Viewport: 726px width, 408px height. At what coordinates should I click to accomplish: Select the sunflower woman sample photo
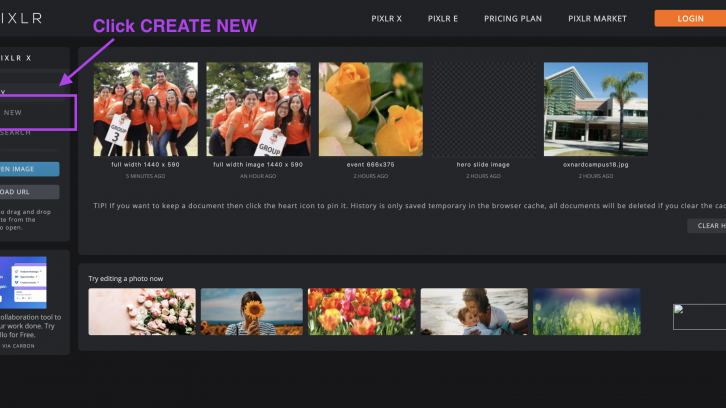pyautogui.click(x=251, y=312)
